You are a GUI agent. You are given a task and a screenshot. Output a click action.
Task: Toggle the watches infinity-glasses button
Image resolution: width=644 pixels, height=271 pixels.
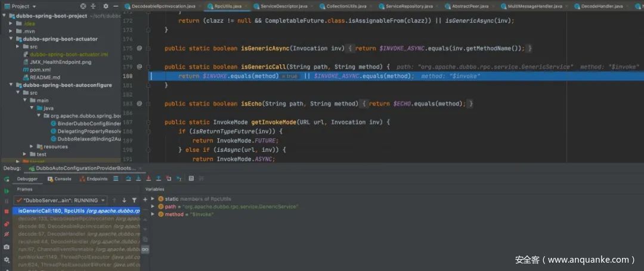[145, 248]
